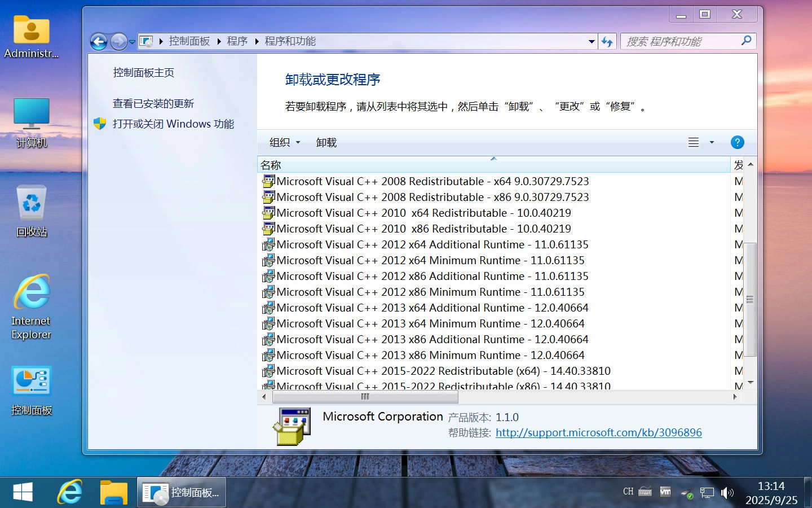812x508 pixels.
Task: Open the Administrator folder on the desktop
Action: (31, 34)
